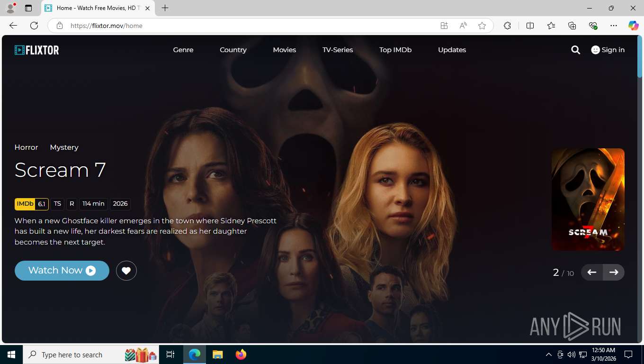644x364 pixels.
Task: Go to the TV-Series section
Action: (338, 50)
